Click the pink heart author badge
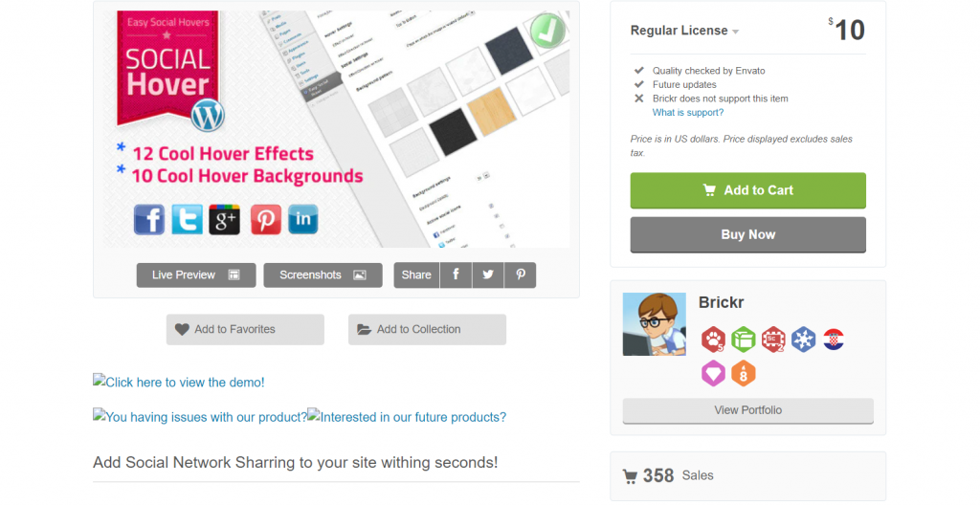This screenshot has height=505, width=980. [x=713, y=373]
